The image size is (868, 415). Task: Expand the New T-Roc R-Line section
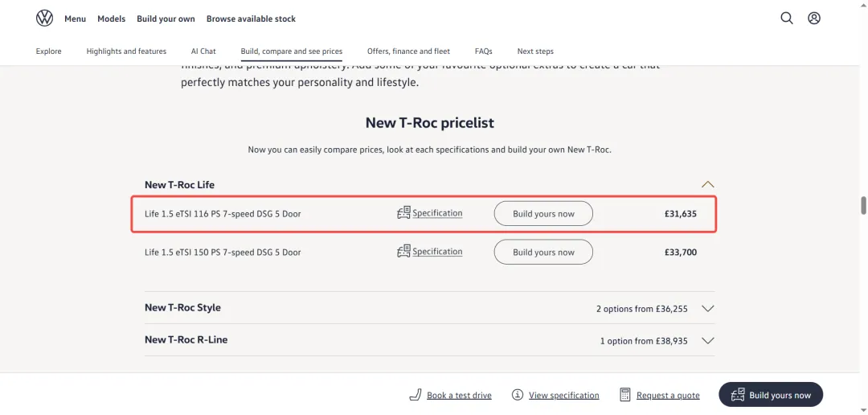pyautogui.click(x=707, y=341)
